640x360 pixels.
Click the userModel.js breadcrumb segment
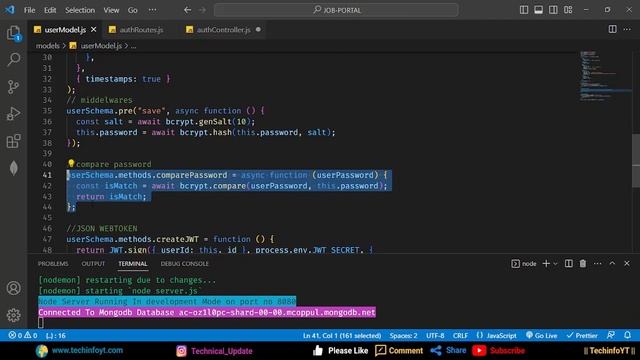(97, 46)
